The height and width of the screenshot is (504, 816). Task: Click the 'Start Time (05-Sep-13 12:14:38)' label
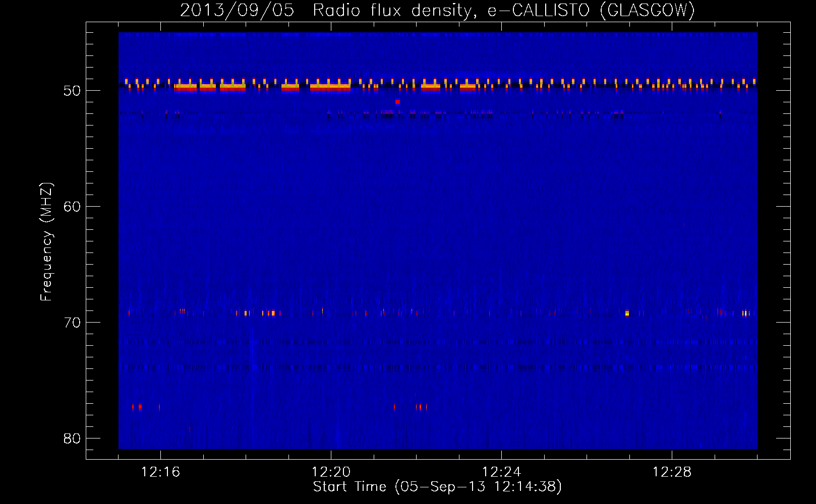click(x=437, y=487)
